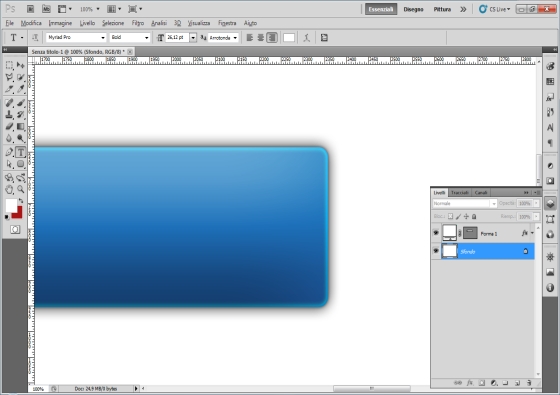Click the layer style fx button at panel bottom
This screenshot has height=395, width=560.
coord(470,383)
